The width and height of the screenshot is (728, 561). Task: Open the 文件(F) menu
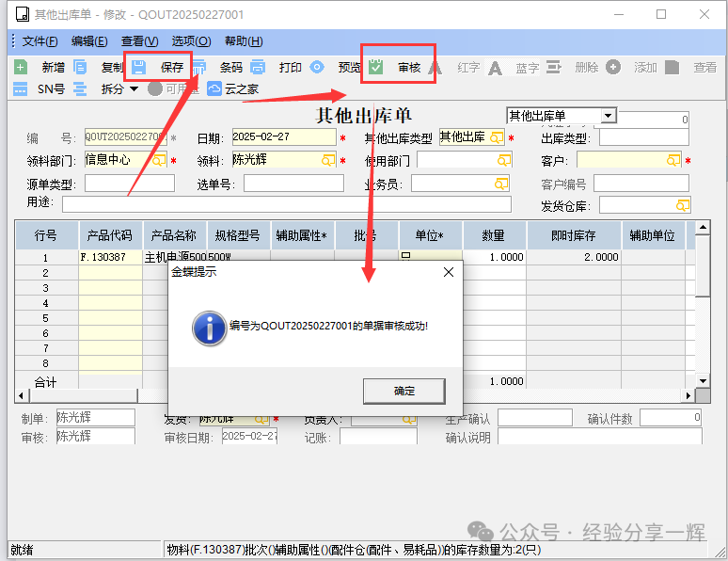tap(40, 41)
